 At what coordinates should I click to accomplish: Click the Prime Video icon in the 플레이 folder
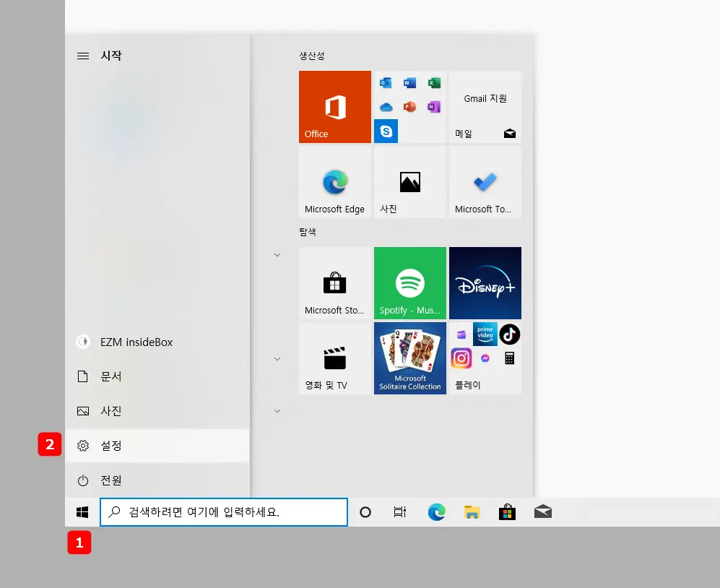tap(485, 334)
